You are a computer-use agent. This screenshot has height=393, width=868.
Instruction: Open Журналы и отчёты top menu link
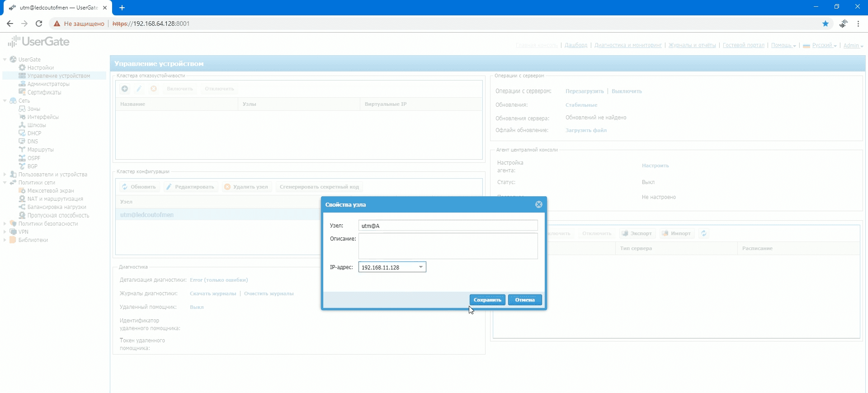692,45
